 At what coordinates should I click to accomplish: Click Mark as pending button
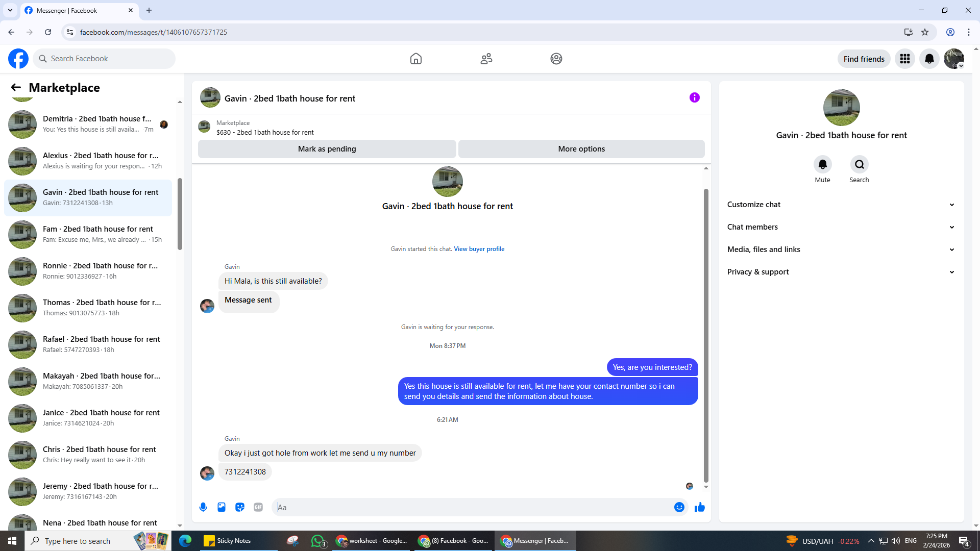[327, 149]
